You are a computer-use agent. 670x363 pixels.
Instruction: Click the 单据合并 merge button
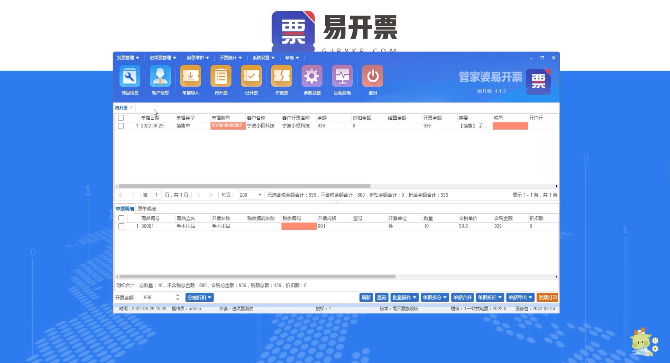tap(462, 297)
